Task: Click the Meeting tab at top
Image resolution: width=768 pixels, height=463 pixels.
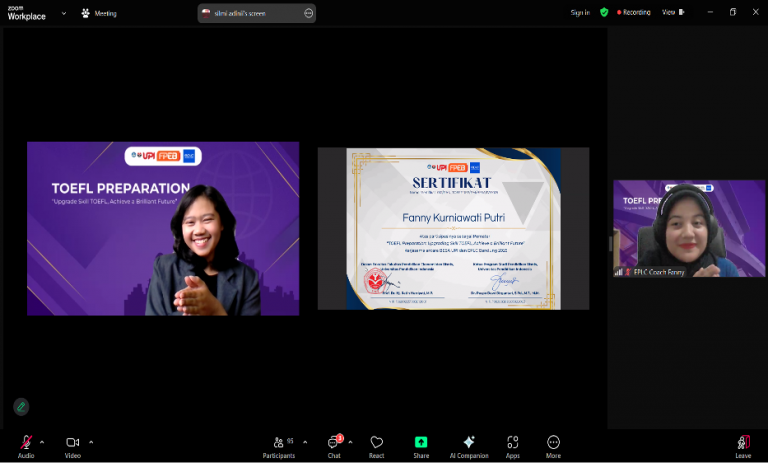Action: tap(99, 13)
